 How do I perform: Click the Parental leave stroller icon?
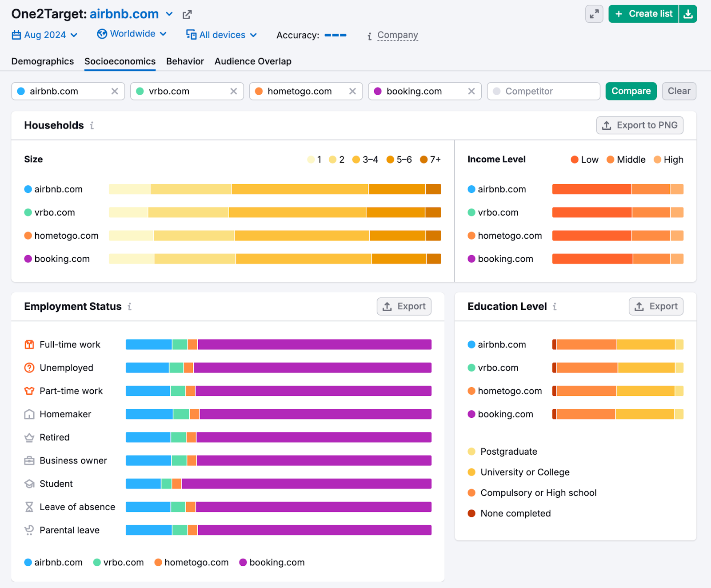pyautogui.click(x=29, y=530)
